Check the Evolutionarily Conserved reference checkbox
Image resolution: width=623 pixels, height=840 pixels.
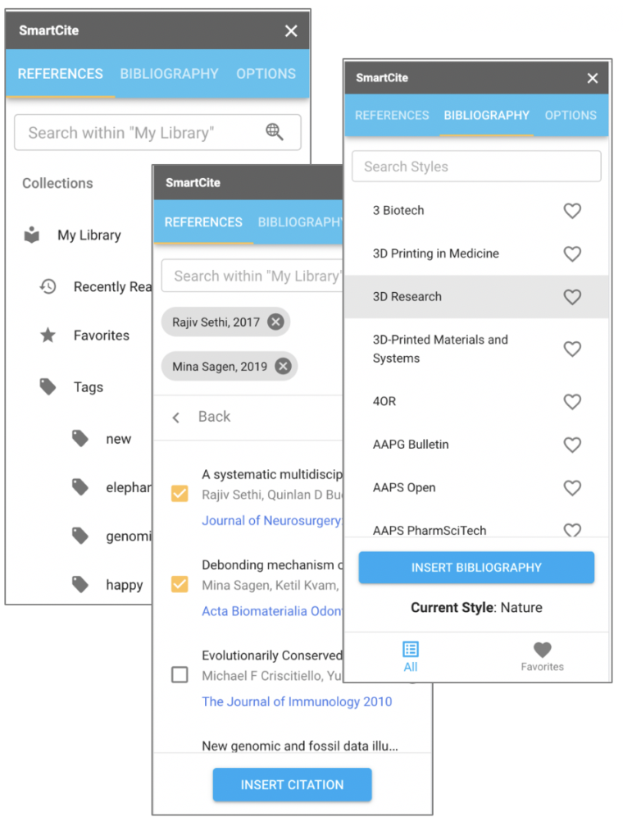coord(180,674)
